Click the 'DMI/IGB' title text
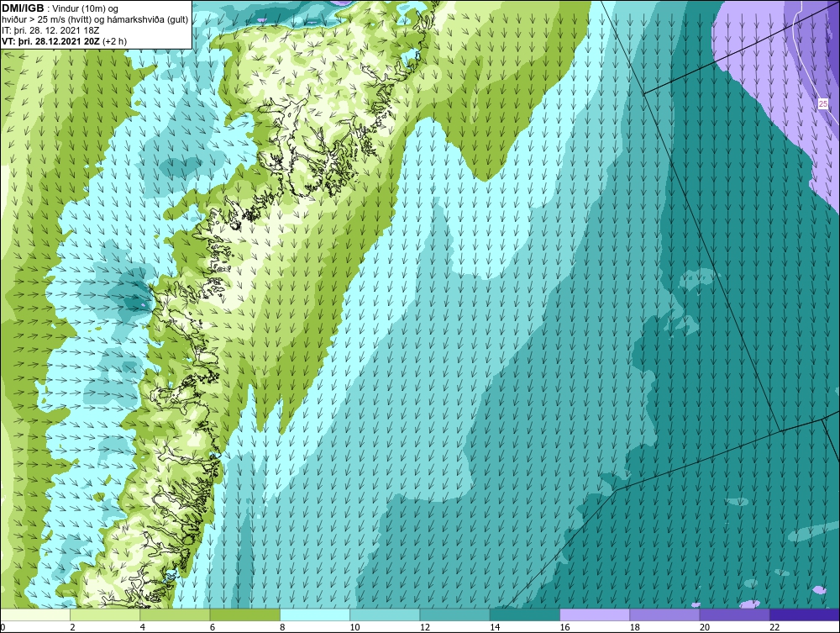 click(x=23, y=8)
